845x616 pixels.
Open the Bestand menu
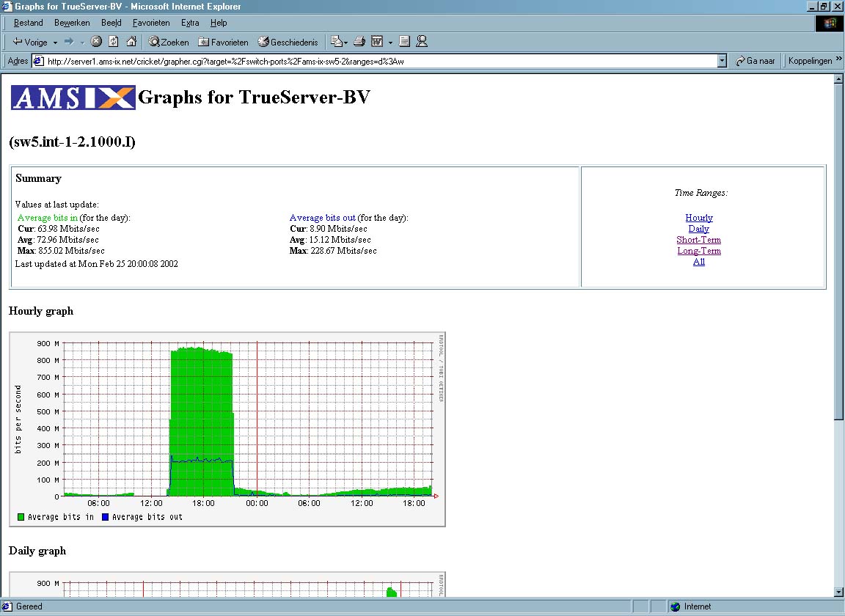29,23
